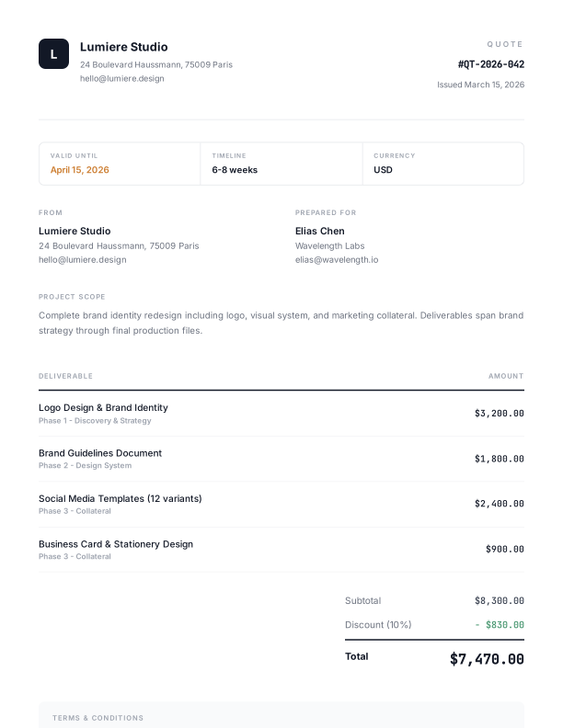Screen dimensions: 563x728
Task: Select the Timeline 6-8 weeks cell
Action: [x=235, y=170]
